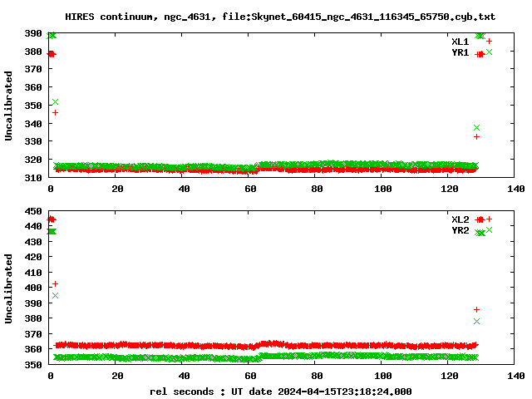Screen dimensions: 532x399
Task: Click the 430 y-axis tick label
Action: click(x=33, y=242)
